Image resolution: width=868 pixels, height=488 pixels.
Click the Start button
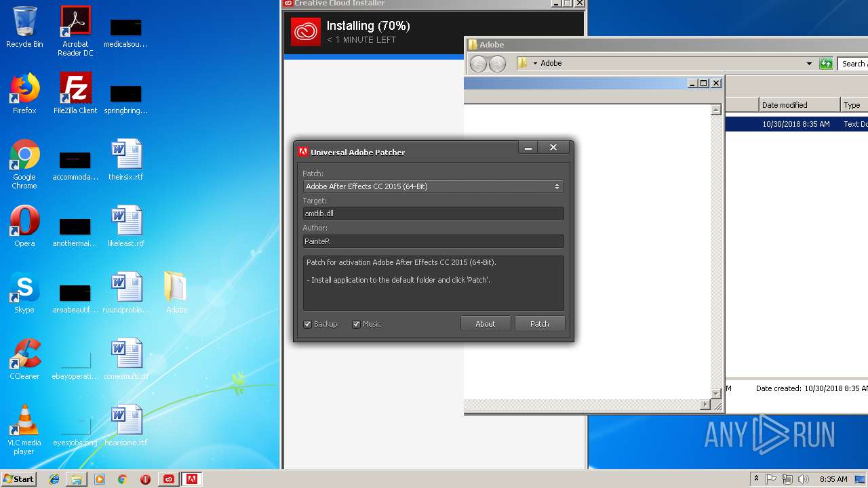(19, 479)
